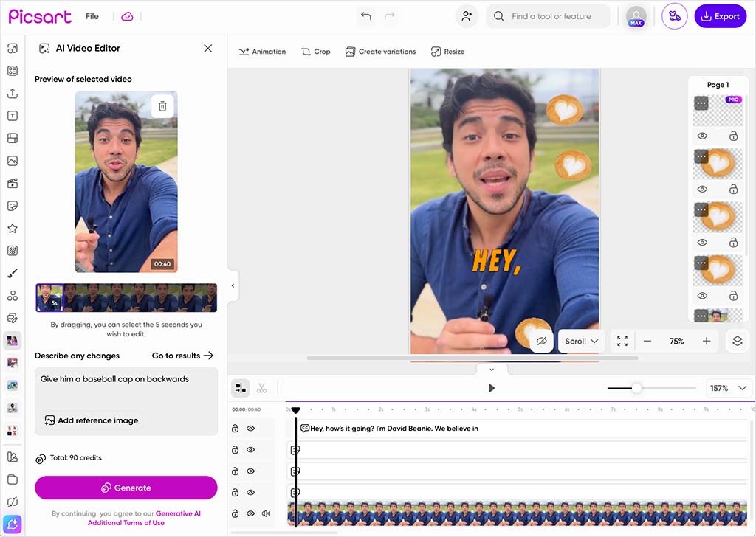Open the Photos panel from the sidebar
This screenshot has width=756, height=537.
(12, 161)
